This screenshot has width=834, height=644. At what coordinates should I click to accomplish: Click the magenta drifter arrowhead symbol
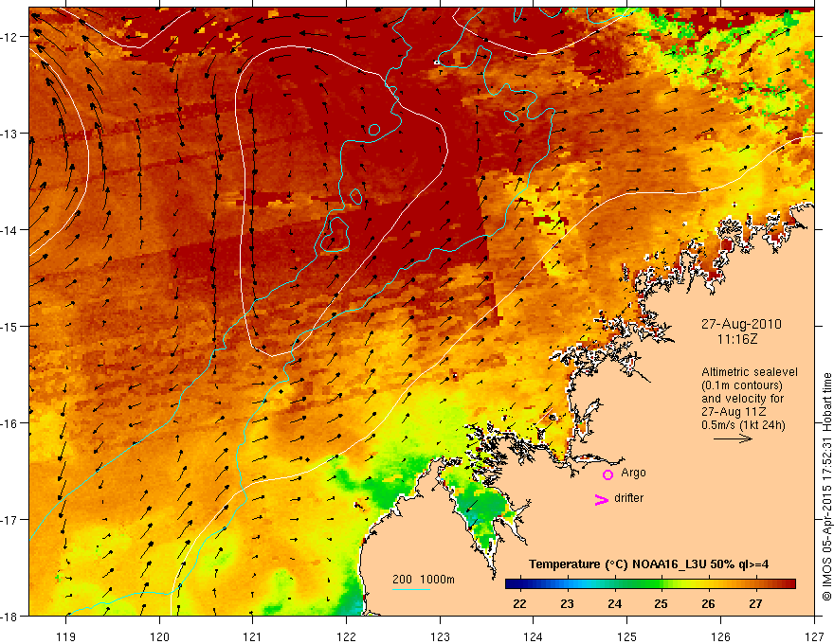pos(602,499)
